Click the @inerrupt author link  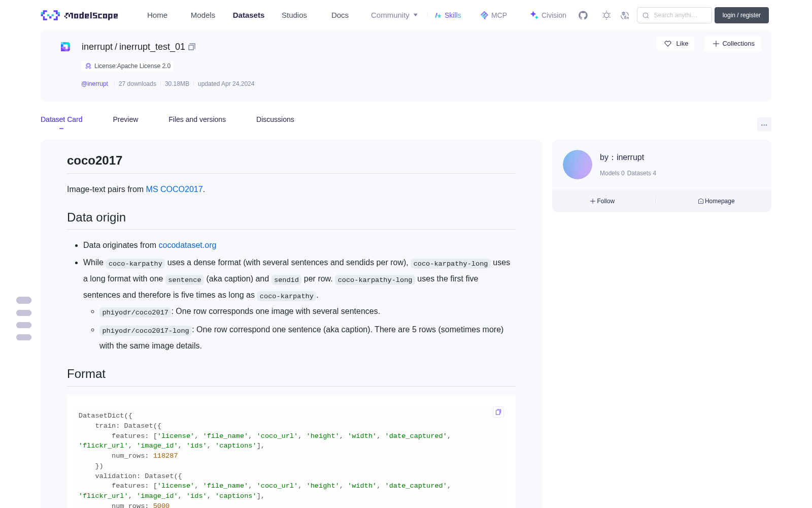pos(94,84)
